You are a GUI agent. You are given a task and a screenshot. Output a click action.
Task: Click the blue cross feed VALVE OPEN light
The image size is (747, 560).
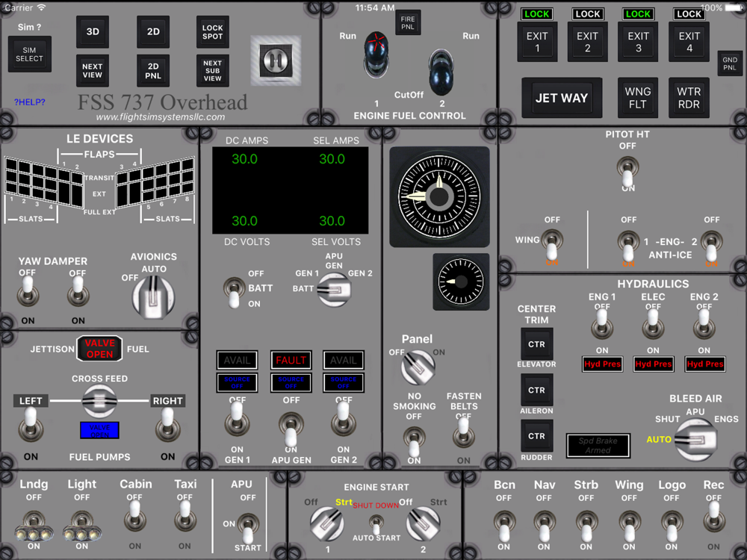(x=99, y=431)
